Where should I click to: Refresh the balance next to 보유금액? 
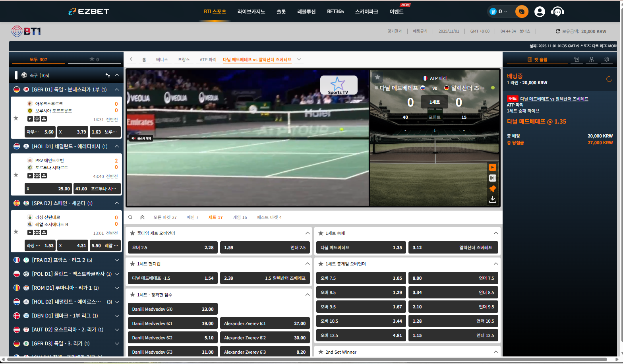(x=557, y=31)
